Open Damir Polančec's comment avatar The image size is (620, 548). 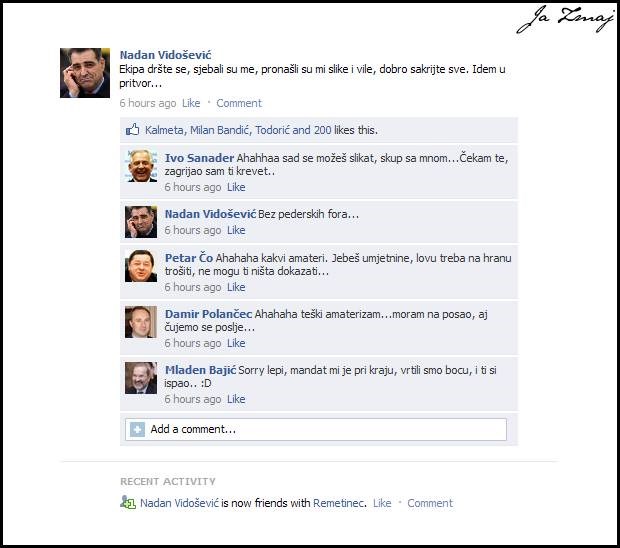[141, 322]
